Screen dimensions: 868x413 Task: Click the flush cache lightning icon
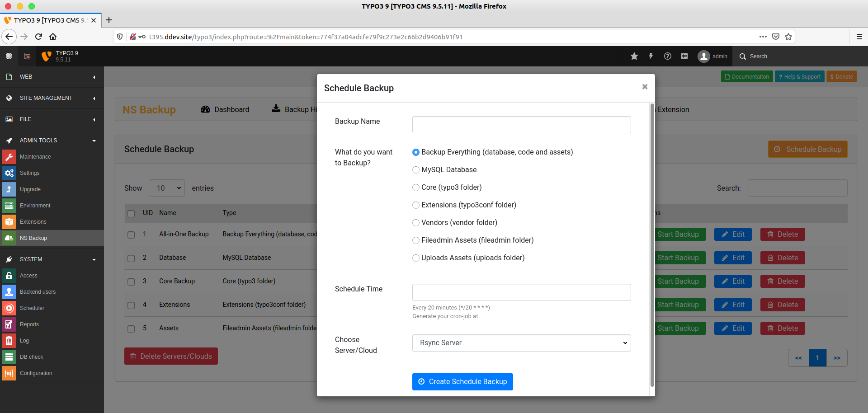pos(651,56)
